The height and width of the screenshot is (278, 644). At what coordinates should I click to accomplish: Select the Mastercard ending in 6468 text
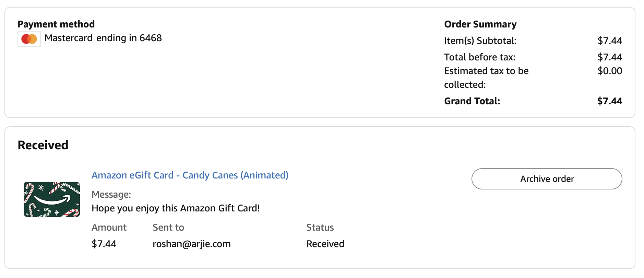coord(103,38)
